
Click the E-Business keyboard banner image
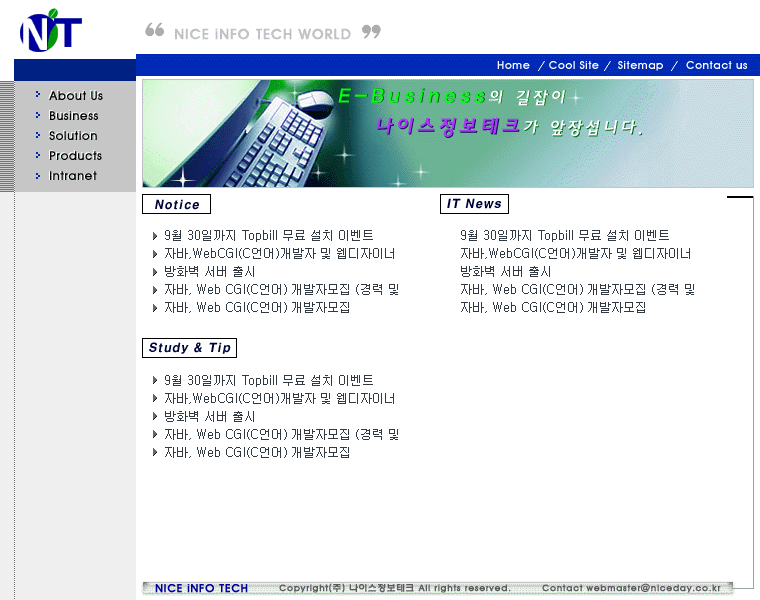tap(447, 134)
